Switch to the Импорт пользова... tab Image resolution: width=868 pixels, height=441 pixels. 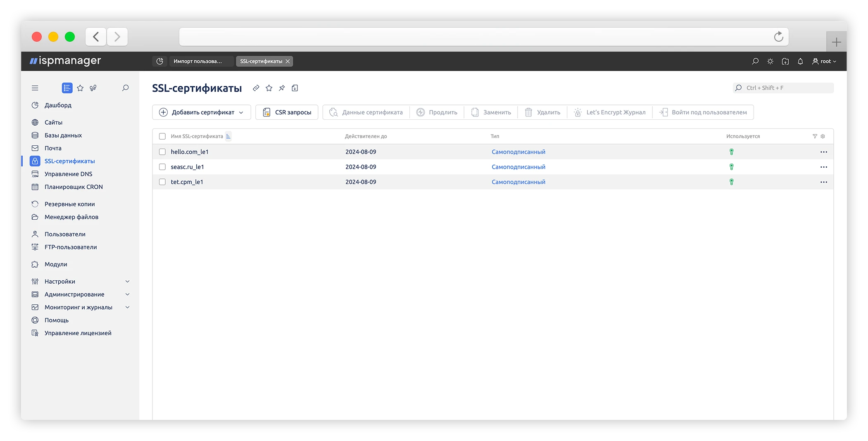point(197,61)
